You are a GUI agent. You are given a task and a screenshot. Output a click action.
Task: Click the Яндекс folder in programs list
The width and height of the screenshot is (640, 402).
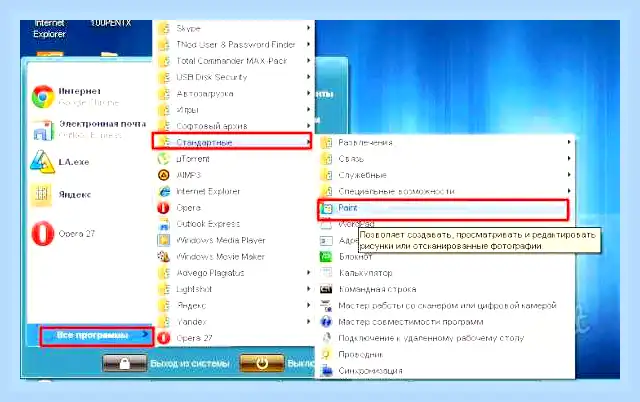(x=234, y=305)
